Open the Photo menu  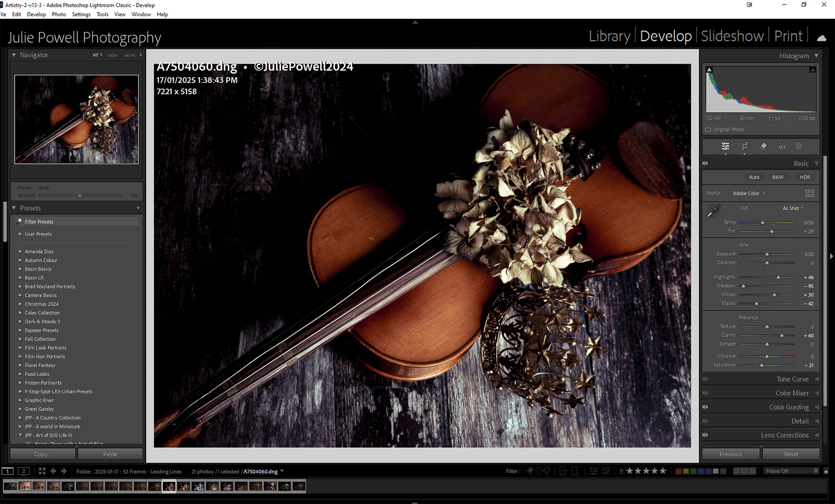(x=59, y=15)
